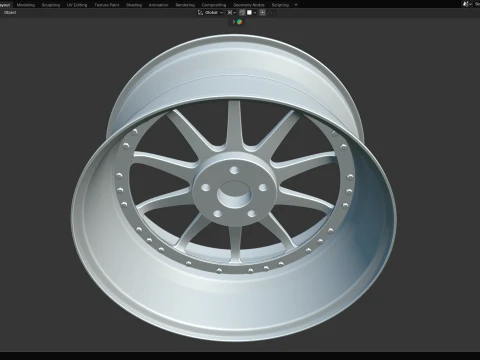Switch to Texture Paint workspace
Image resolution: width=480 pixels, height=360 pixels.
(107, 5)
